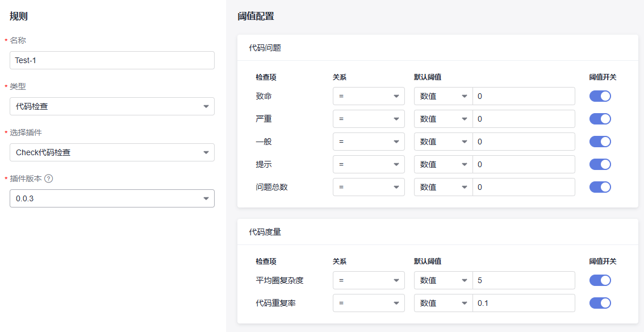Focus the 平均圈复杂度 threshold field showing 5
Viewport: 644px width, 332px height.
524,280
